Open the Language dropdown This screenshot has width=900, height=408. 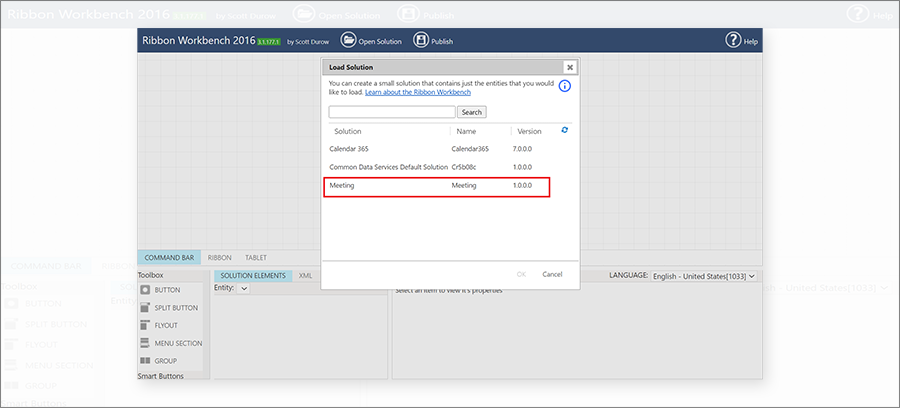pos(704,276)
